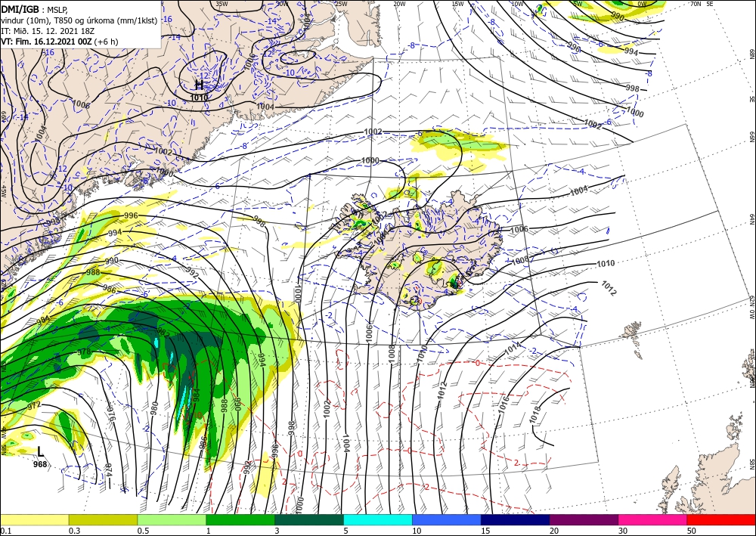Screen dimensions: 756x536
Task: Click the blue 10–15 mm legend swatch
Action: coord(447,519)
